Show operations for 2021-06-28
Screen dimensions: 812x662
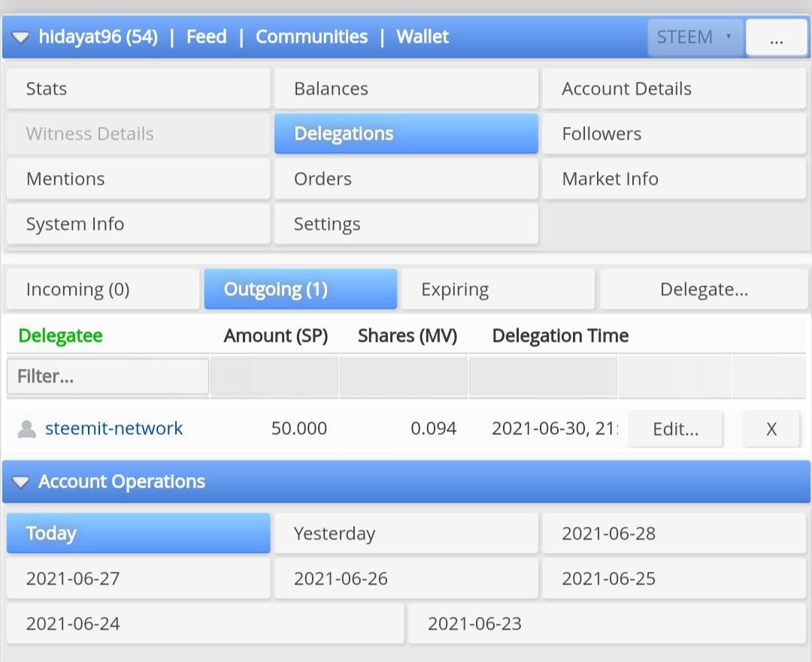click(x=674, y=533)
